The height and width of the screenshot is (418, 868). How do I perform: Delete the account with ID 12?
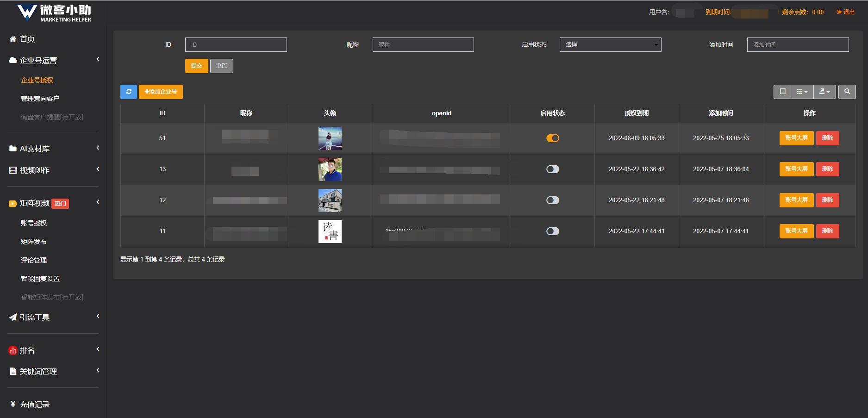pyautogui.click(x=827, y=200)
